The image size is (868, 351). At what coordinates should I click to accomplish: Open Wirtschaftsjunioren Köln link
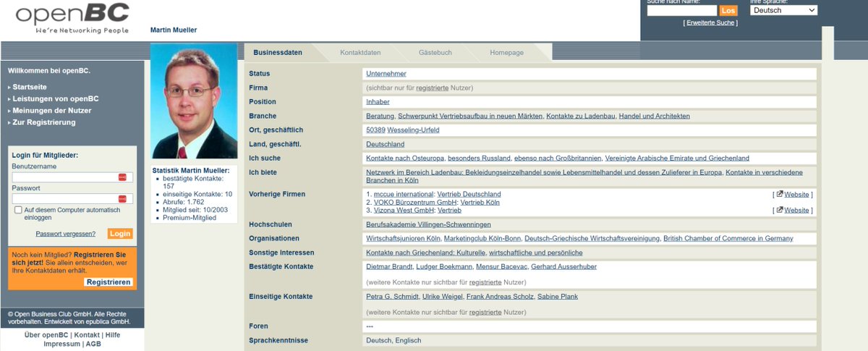pyautogui.click(x=402, y=238)
